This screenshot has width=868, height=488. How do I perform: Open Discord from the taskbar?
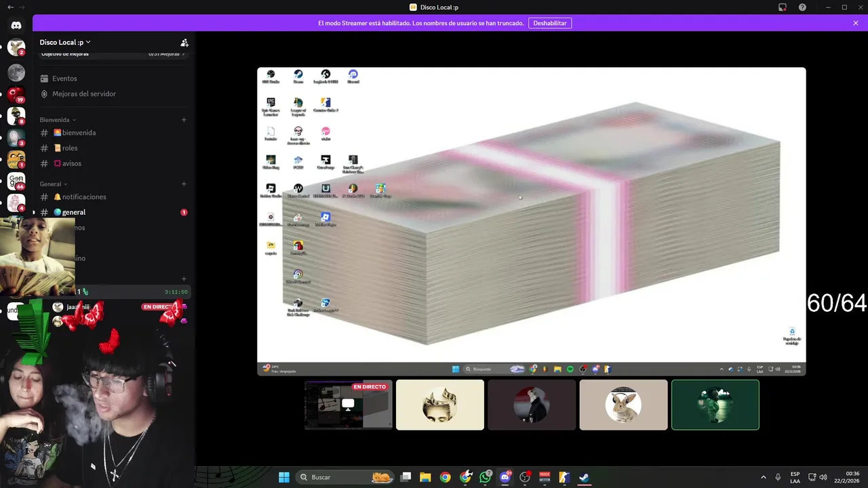point(505,477)
